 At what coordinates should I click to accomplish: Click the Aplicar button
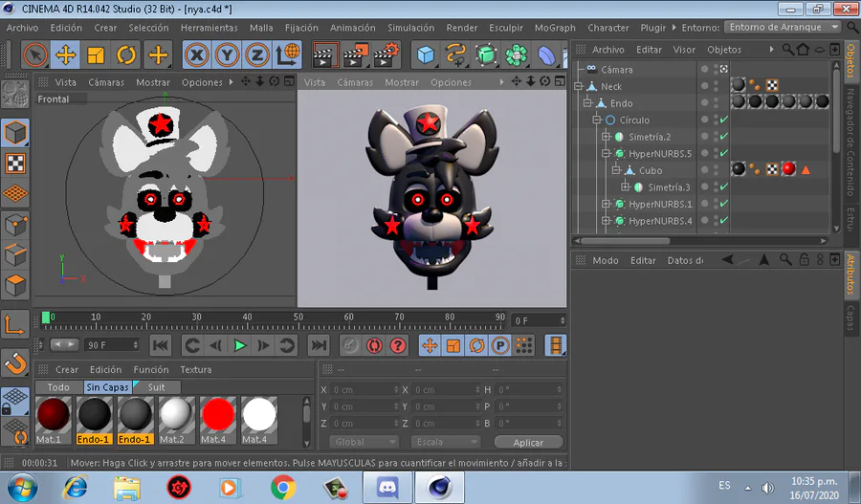528,442
